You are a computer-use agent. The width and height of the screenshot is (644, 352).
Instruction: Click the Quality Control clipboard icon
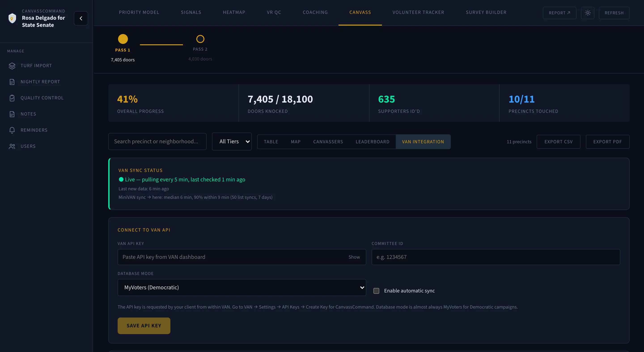[x=12, y=98]
